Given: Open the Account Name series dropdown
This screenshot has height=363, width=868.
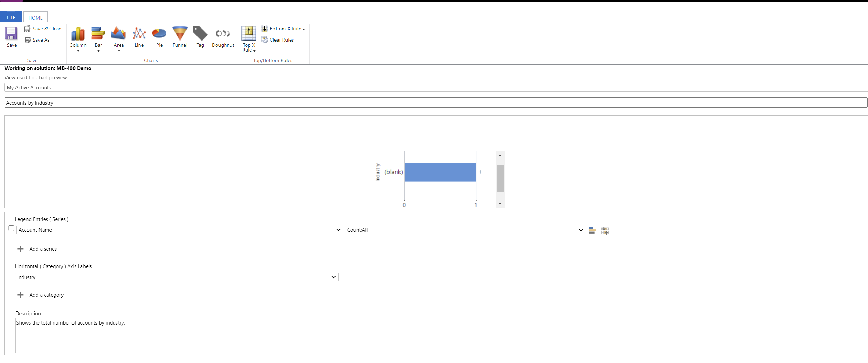Looking at the screenshot, I should pos(180,230).
